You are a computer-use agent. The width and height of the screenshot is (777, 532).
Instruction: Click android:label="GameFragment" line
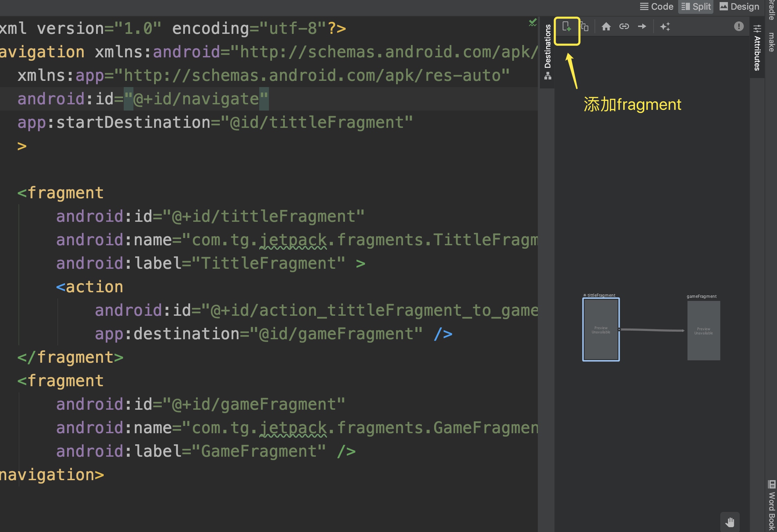[206, 452]
